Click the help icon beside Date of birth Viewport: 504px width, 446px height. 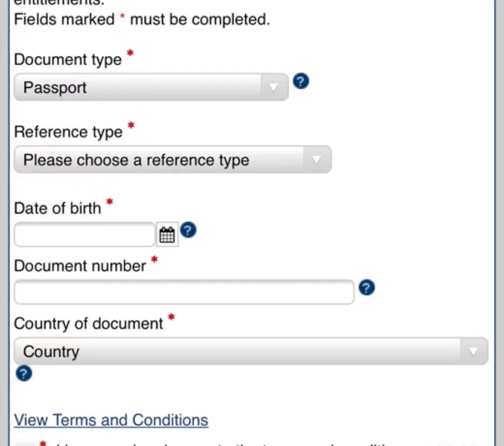pos(188,230)
